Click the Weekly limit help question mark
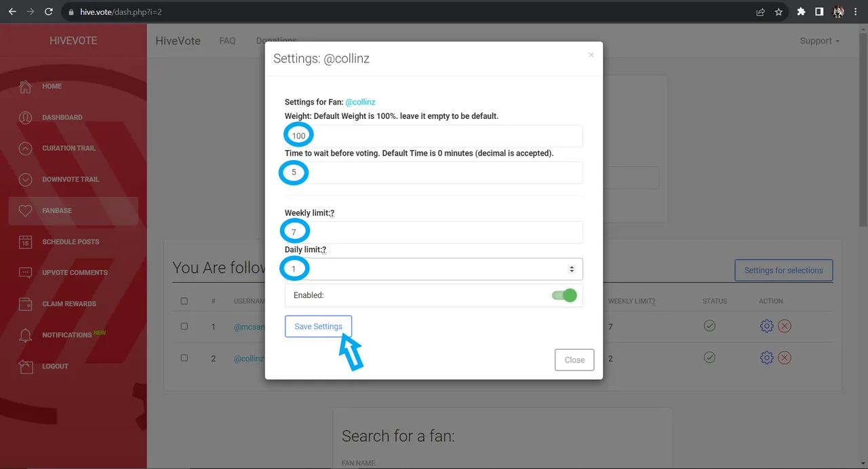Screen dimensions: 868x469 coord(332,213)
